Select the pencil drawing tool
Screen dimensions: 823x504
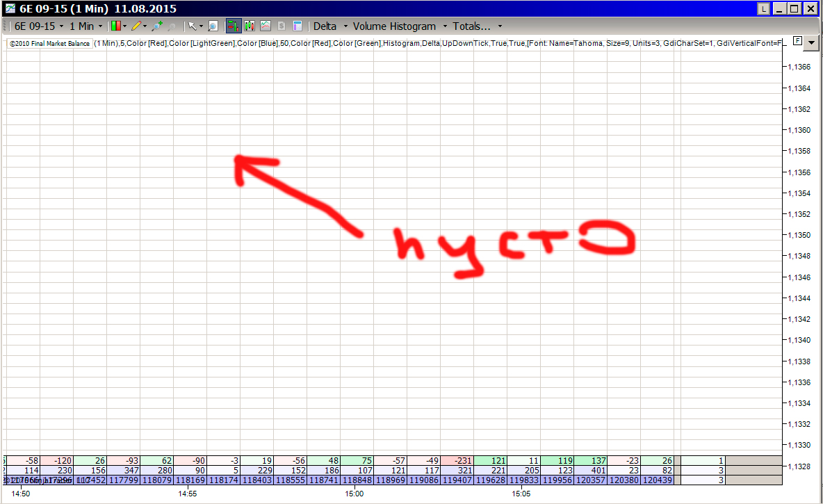136,26
